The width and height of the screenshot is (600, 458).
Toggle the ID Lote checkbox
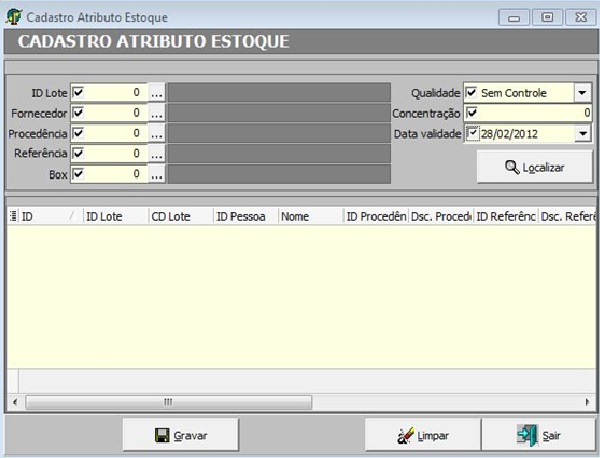tap(78, 92)
